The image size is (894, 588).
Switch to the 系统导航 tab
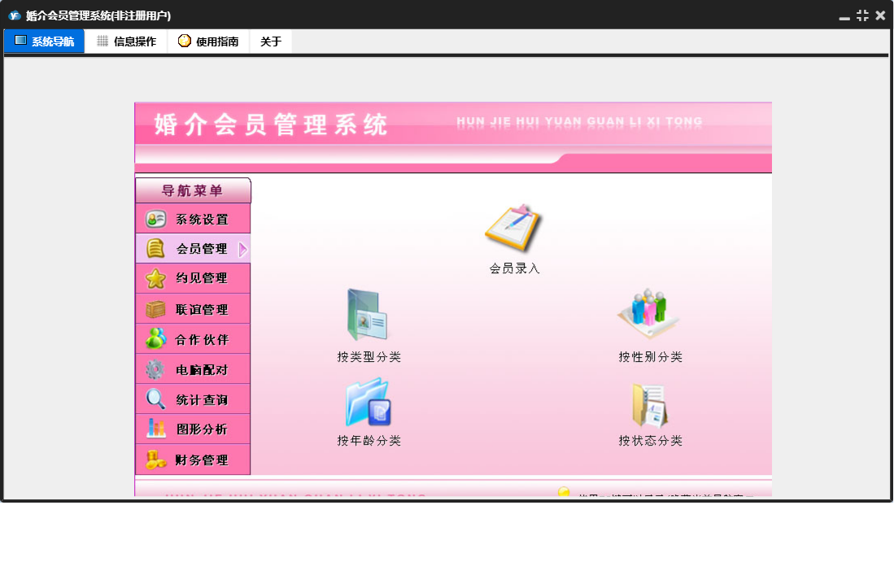tap(45, 41)
